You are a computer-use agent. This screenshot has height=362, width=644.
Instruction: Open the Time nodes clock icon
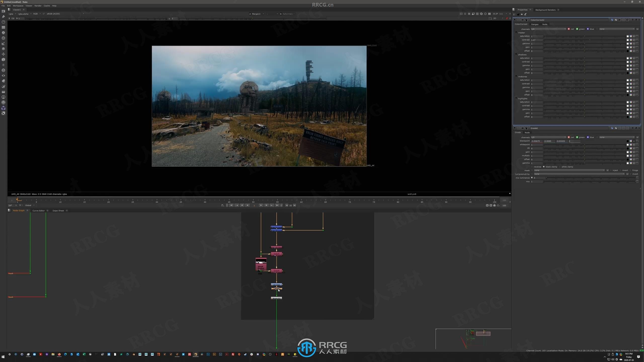3,22
